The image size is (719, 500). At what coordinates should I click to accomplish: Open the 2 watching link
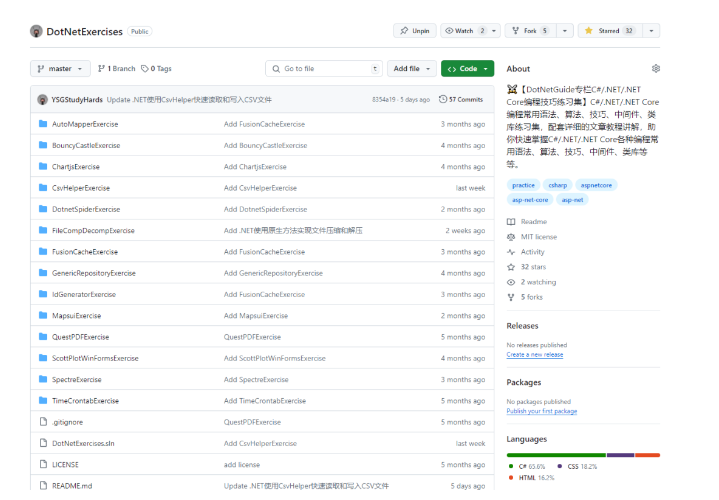pos(531,282)
